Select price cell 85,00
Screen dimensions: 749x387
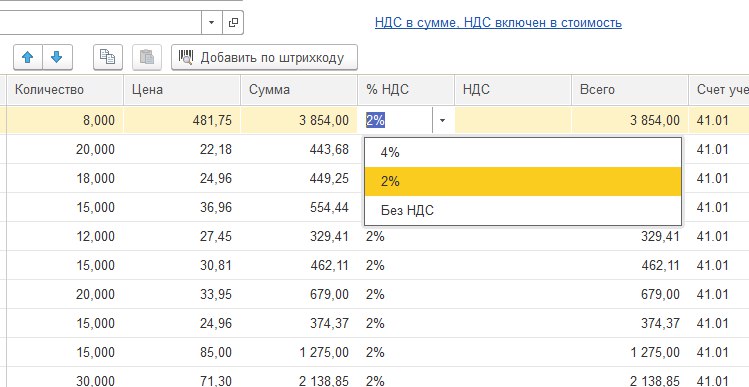[x=182, y=353]
